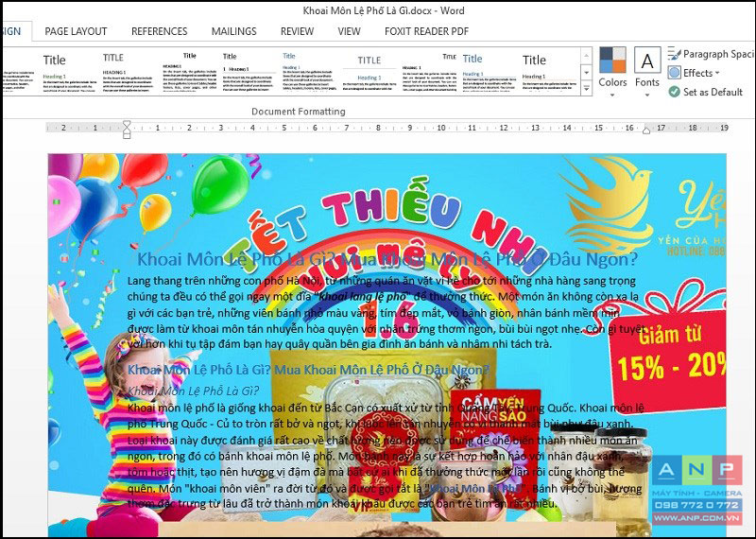Expand the Document Formatting gallery More arrow

(x=586, y=89)
